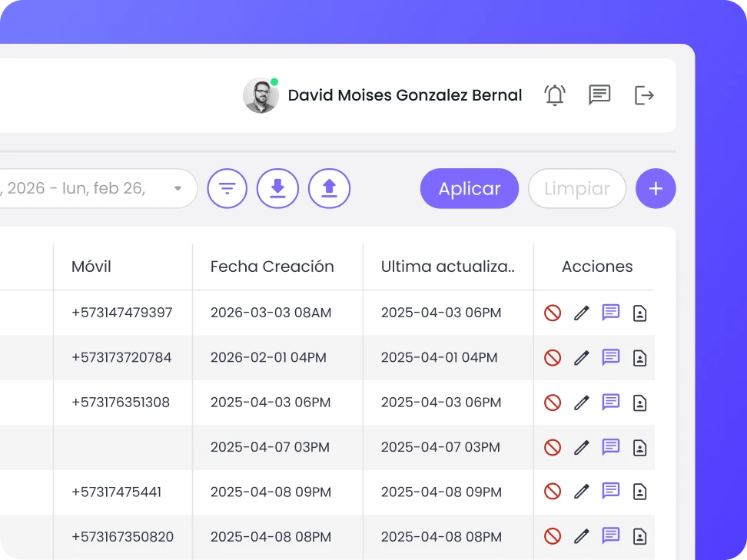View contact file for +573167350820

pos(639,537)
